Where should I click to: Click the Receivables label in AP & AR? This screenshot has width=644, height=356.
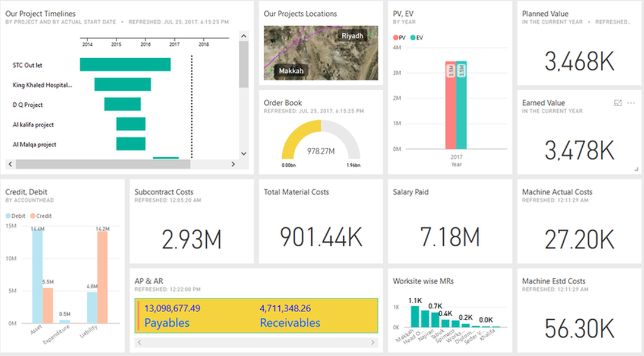coord(289,323)
